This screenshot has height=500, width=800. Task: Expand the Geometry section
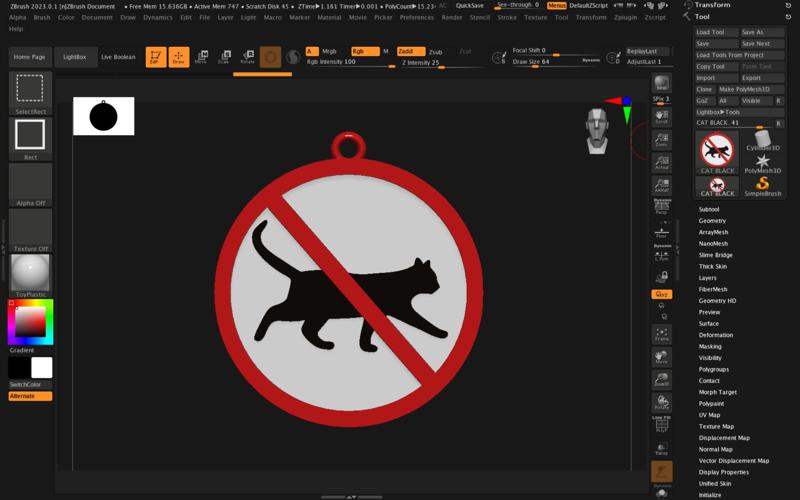tap(712, 221)
